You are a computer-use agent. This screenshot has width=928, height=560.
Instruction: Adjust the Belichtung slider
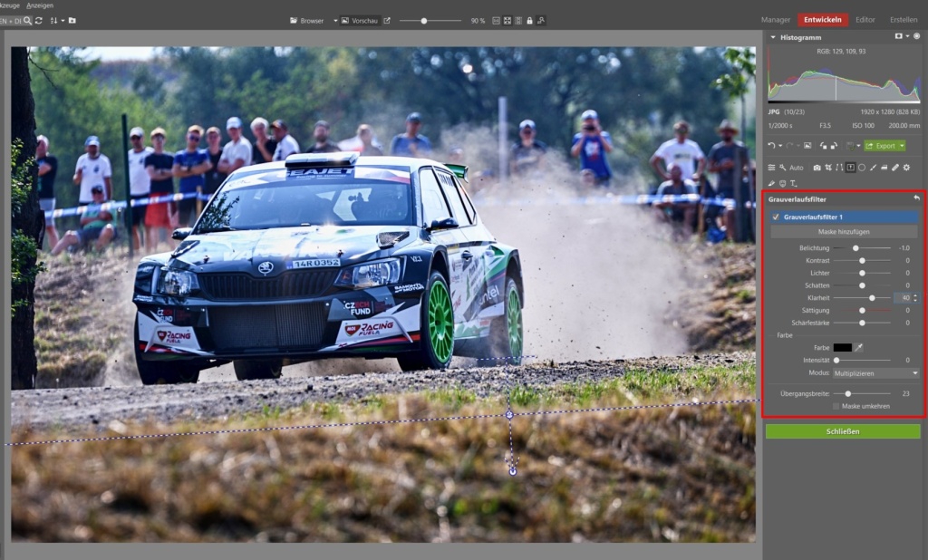point(855,248)
